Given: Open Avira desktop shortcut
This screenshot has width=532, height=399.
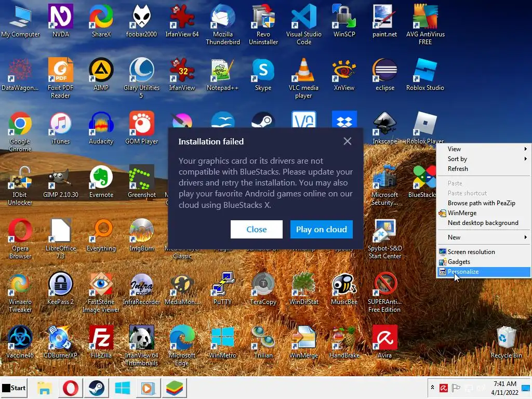Looking at the screenshot, I should pos(384,342).
